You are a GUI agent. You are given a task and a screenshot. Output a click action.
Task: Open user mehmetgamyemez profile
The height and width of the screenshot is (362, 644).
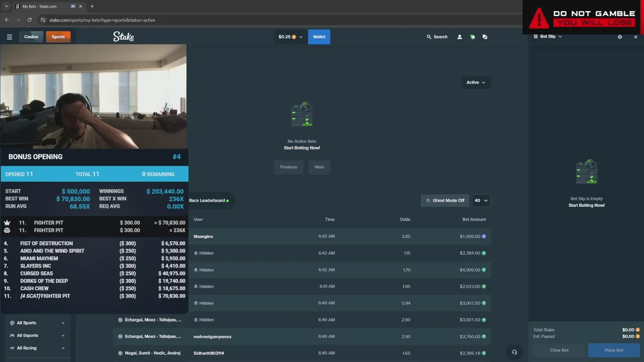[x=212, y=337]
